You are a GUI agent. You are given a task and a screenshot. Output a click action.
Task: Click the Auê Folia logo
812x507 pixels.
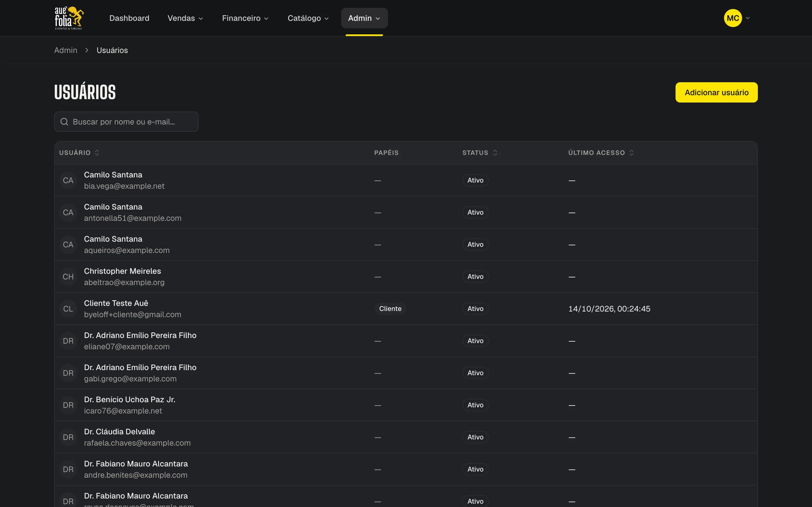(69, 18)
